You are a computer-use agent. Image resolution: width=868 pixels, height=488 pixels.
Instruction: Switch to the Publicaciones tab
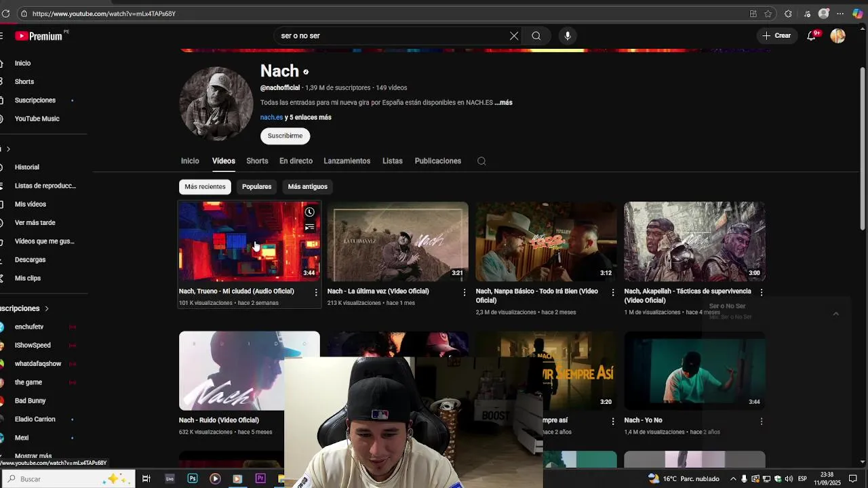pos(438,161)
